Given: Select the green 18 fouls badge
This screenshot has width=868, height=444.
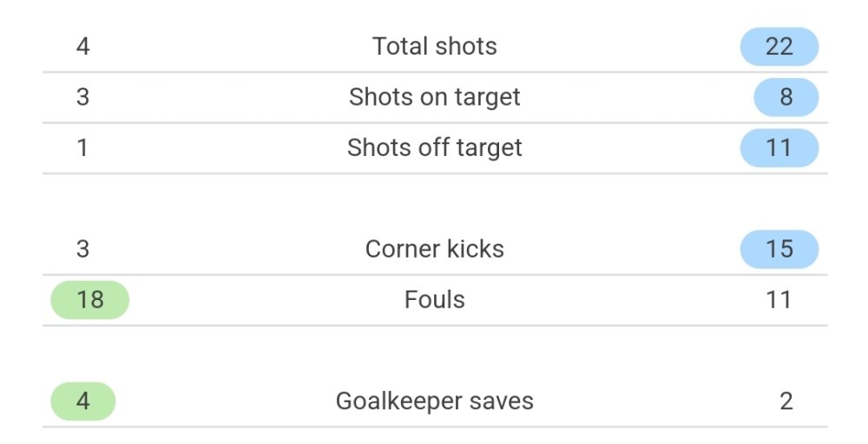Looking at the screenshot, I should pyautogui.click(x=89, y=300).
